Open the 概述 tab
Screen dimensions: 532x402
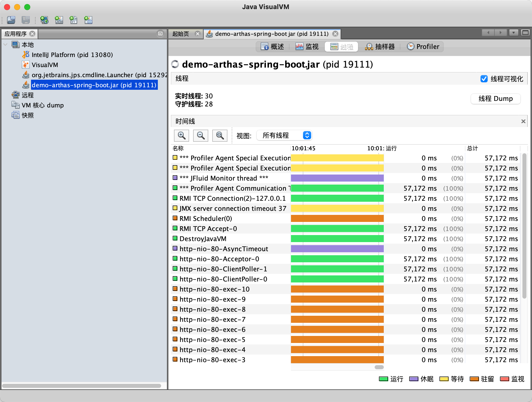[x=272, y=47]
